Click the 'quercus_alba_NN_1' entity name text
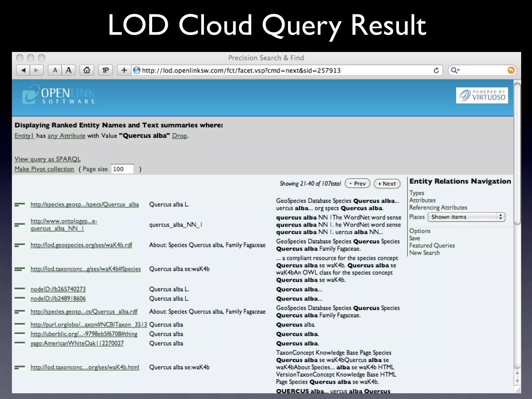This screenshot has width=532, height=399. [176, 225]
